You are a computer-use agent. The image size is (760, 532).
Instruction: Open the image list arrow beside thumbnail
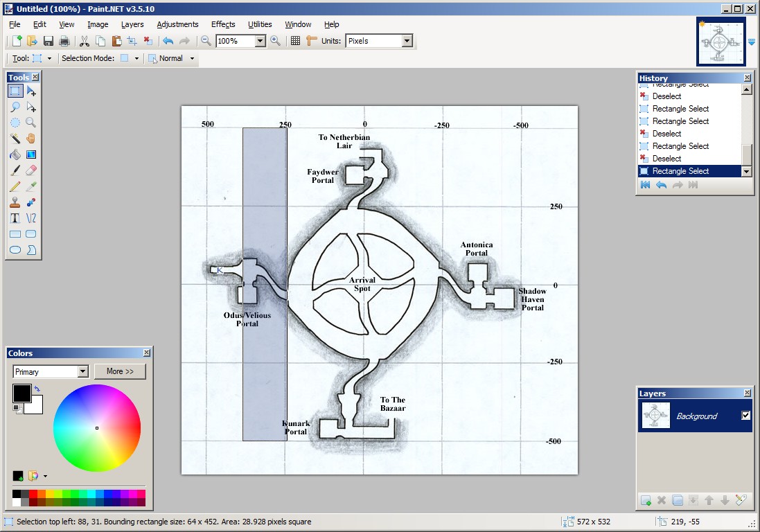tap(751, 43)
